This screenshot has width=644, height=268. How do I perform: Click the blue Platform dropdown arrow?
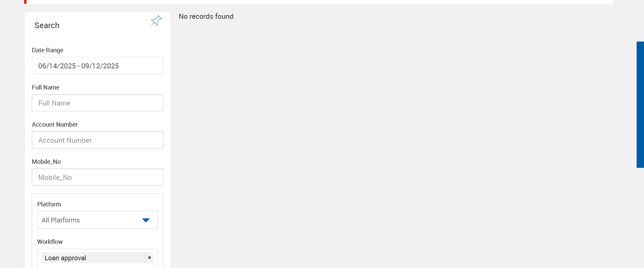coord(146,220)
